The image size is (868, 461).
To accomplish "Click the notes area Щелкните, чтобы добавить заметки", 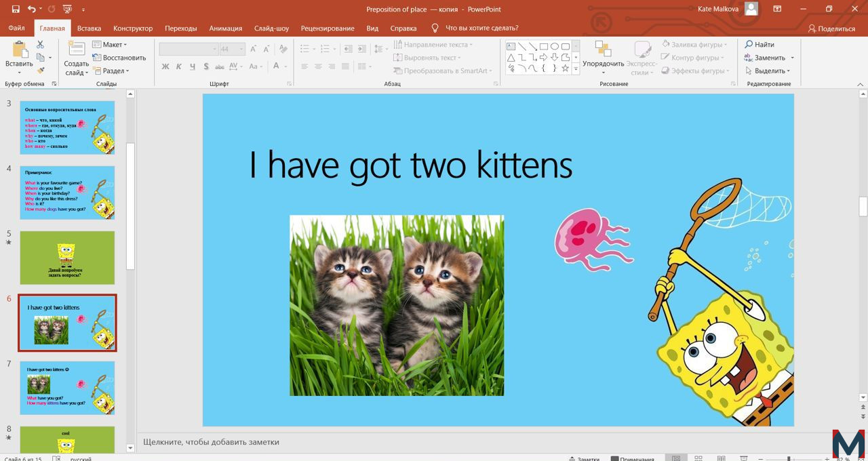I will (x=211, y=442).
